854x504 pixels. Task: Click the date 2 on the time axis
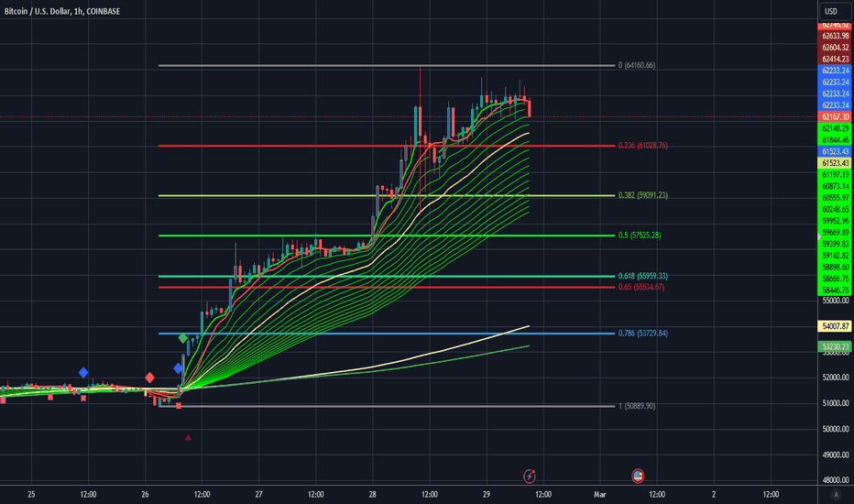714,495
